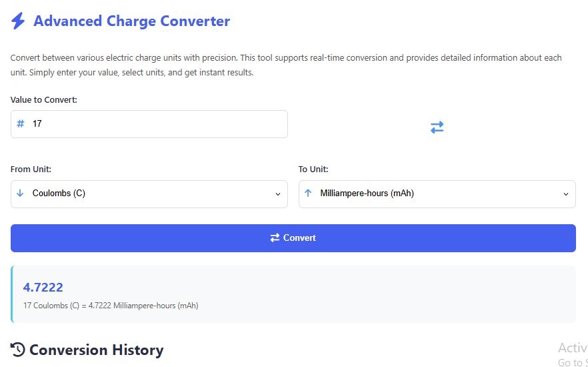Click the "To Unit:" label

tap(313, 169)
